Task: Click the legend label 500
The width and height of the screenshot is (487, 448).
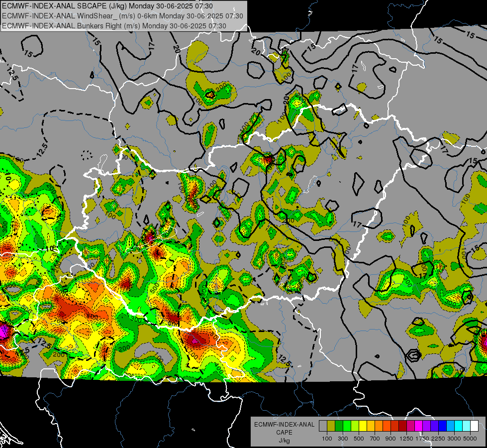Action: point(359,439)
